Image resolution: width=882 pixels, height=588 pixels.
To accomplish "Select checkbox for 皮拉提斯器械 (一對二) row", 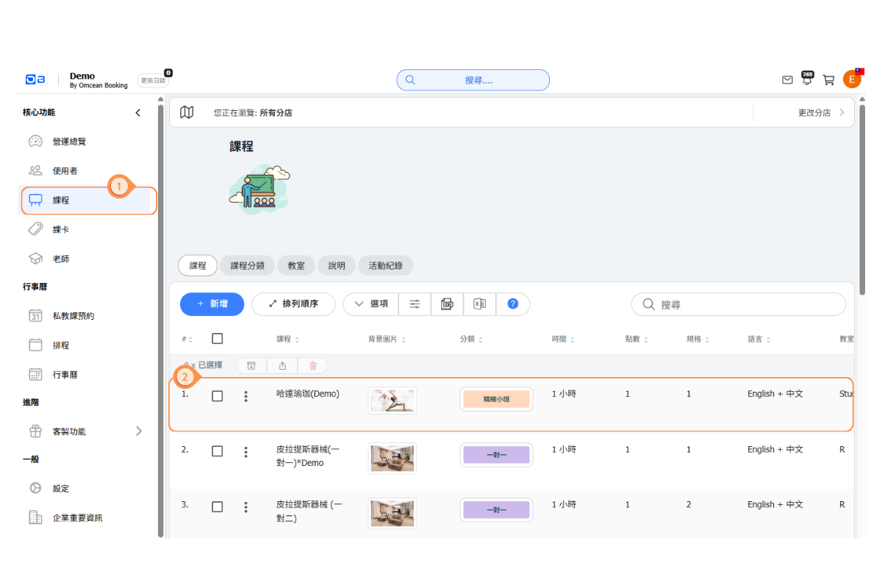I will point(217,507).
